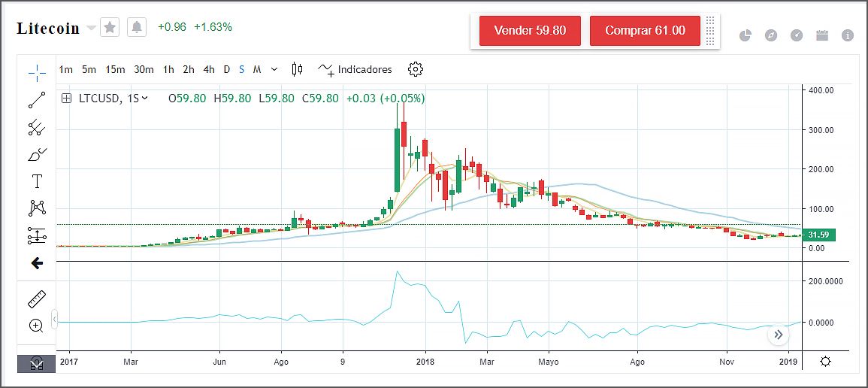Activate the zoom-in magnifier tool
Screen dimensions: 868x388
[x=37, y=326]
